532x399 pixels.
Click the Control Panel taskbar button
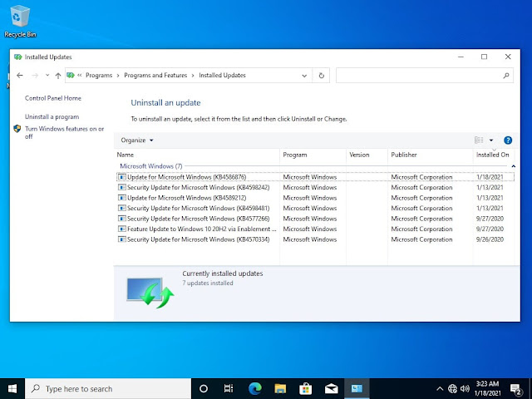point(357,389)
